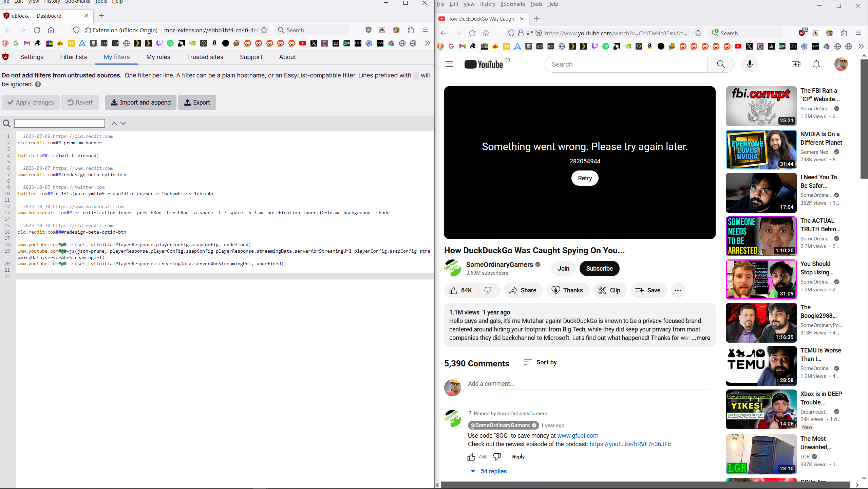Open the video's more actions ellipsis

coord(678,290)
